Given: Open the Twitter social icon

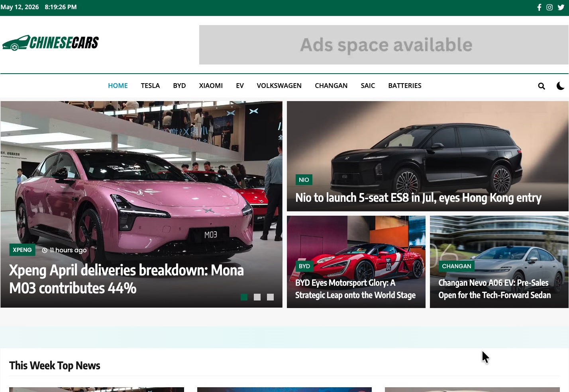Looking at the screenshot, I should (x=561, y=7).
